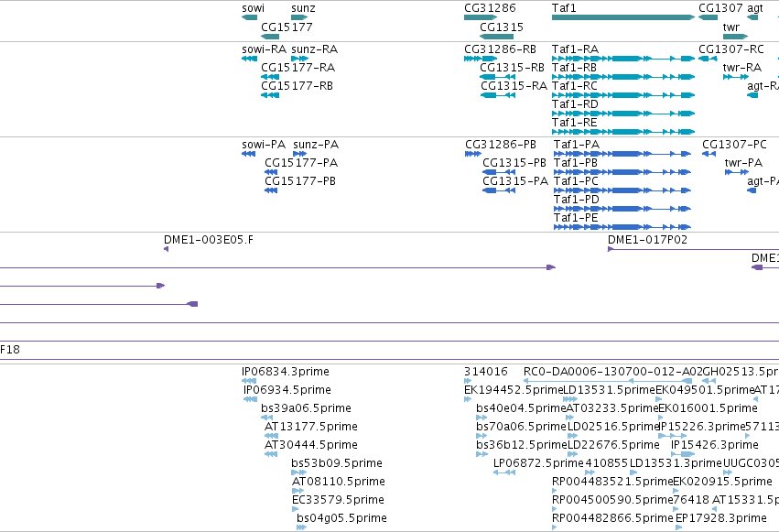The width and height of the screenshot is (779, 532).
Task: Select the long Taf1 gene bar
Action: tap(623, 17)
